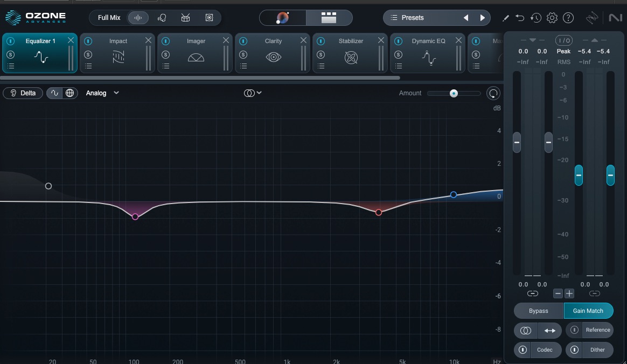
Task: Click the undo arrow icon
Action: [520, 18]
